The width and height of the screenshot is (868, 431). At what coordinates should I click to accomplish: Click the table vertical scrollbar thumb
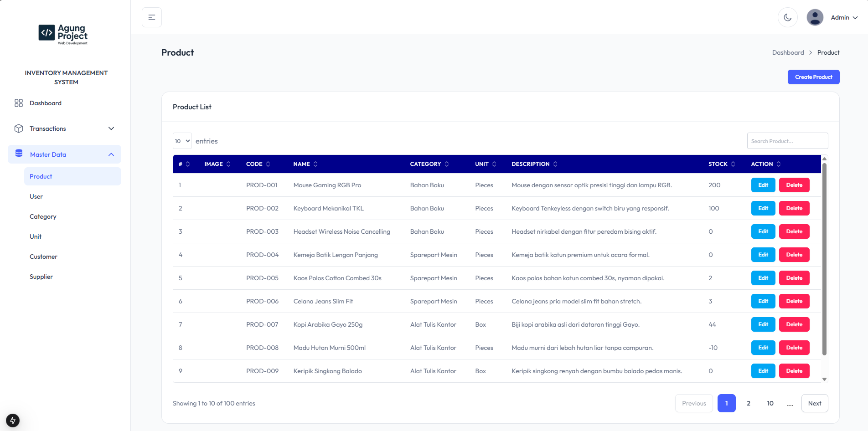824,258
